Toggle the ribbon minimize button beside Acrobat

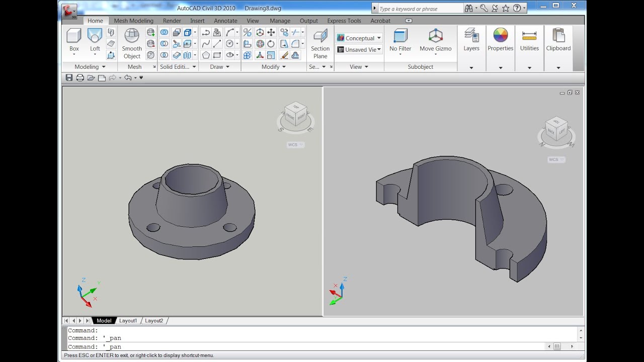click(409, 21)
